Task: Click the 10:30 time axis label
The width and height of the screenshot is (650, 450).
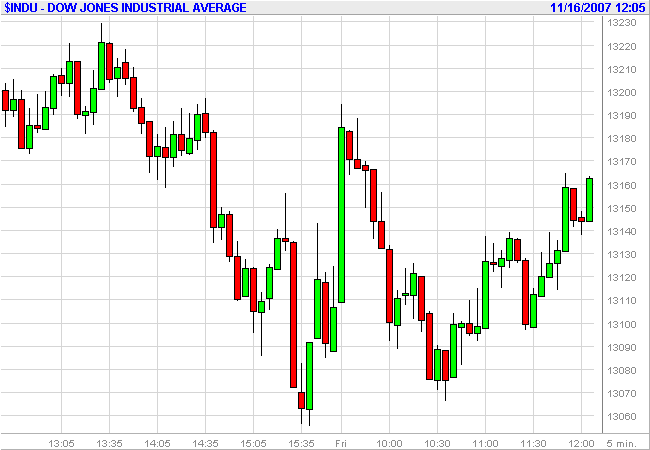Action: [437, 444]
